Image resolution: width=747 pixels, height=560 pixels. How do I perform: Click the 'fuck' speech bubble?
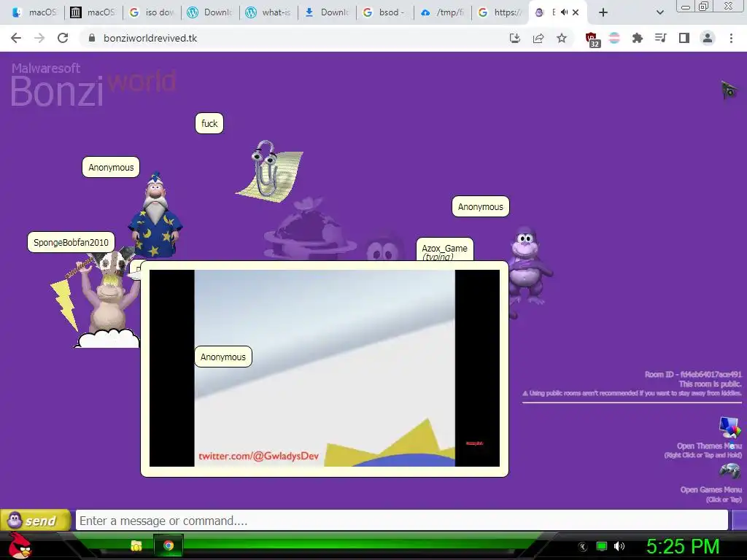point(209,124)
